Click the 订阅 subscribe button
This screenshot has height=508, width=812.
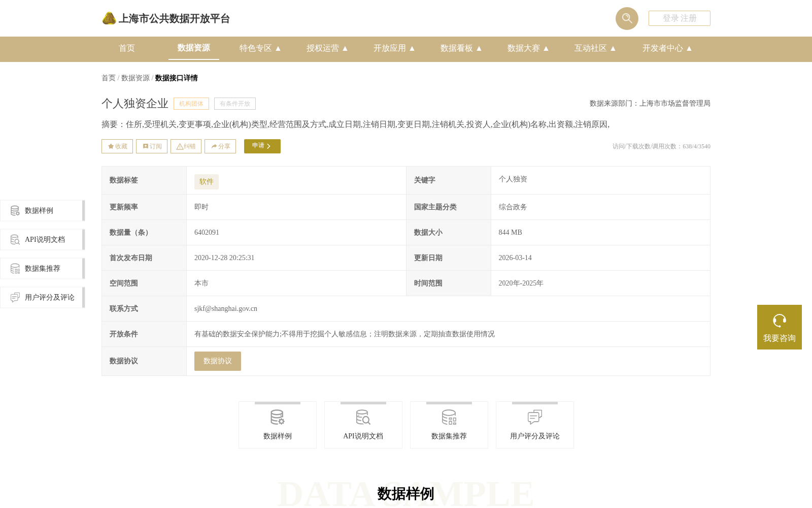152,146
